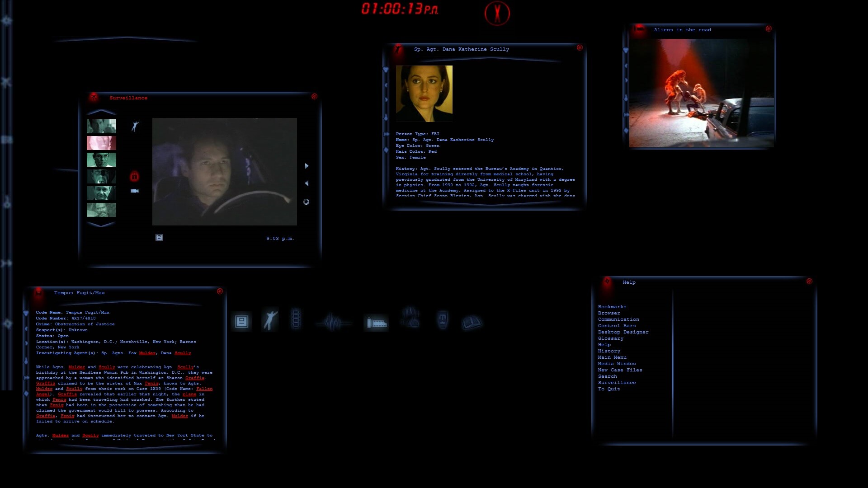Open Surveillance entry in the Help list
The image size is (868, 488).
617,383
